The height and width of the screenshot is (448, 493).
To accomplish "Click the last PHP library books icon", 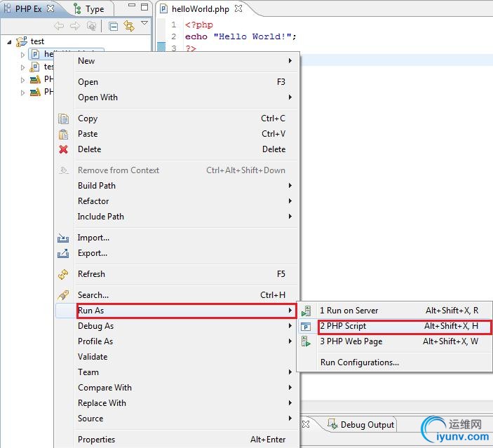I will pos(35,92).
